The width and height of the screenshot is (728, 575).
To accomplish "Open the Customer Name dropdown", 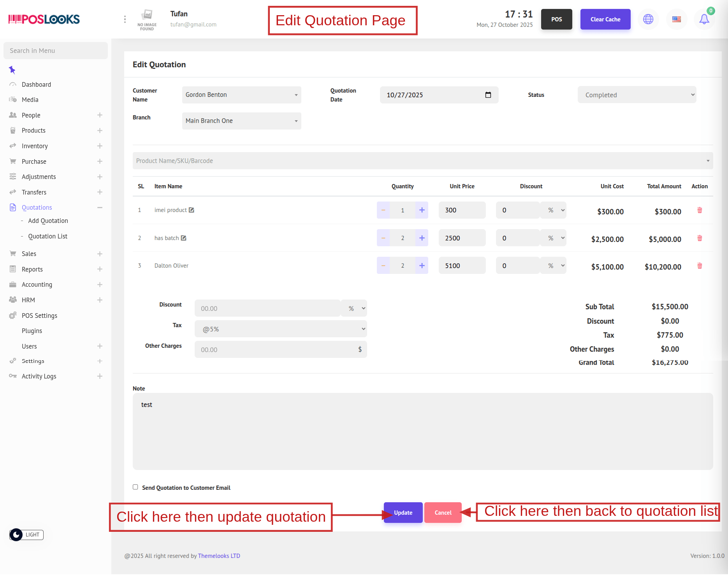I will (241, 95).
